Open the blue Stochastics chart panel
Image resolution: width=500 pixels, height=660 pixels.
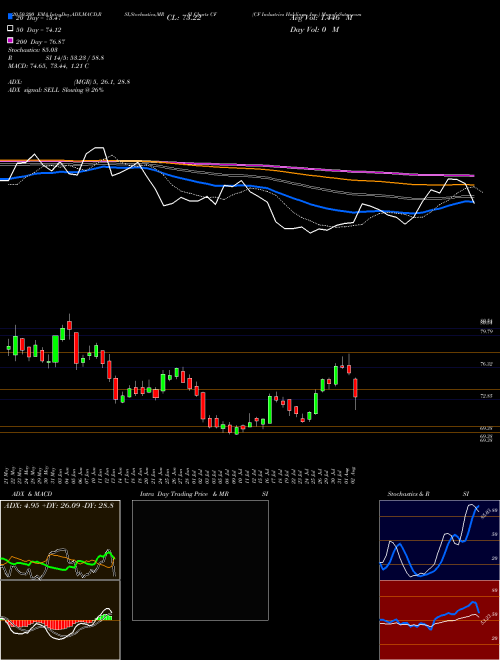point(439,540)
